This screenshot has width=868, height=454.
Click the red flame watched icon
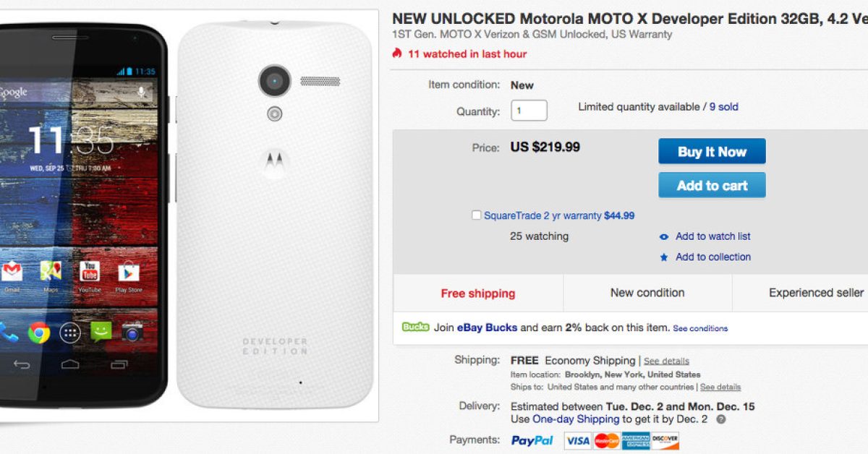pos(396,53)
